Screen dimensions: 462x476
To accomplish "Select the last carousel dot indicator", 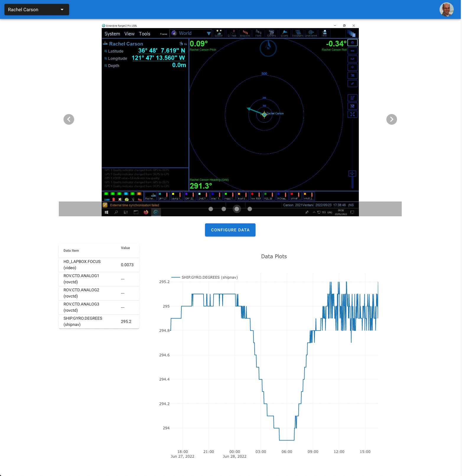I will click(250, 209).
